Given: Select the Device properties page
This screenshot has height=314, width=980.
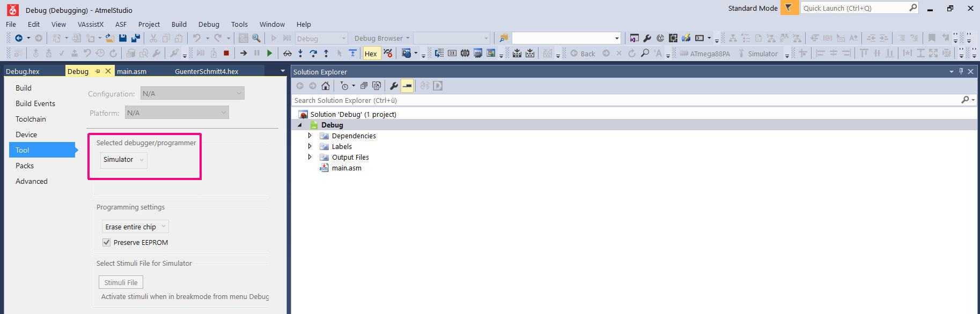Looking at the screenshot, I should 26,134.
